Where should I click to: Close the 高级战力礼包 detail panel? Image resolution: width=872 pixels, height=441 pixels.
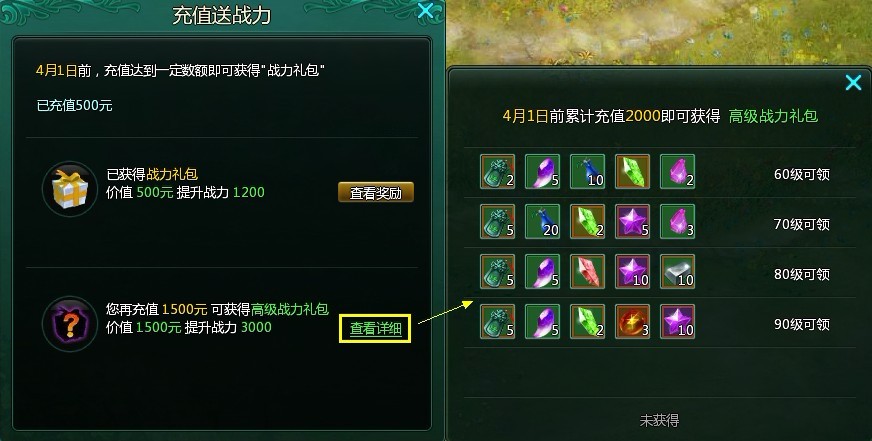(x=853, y=83)
